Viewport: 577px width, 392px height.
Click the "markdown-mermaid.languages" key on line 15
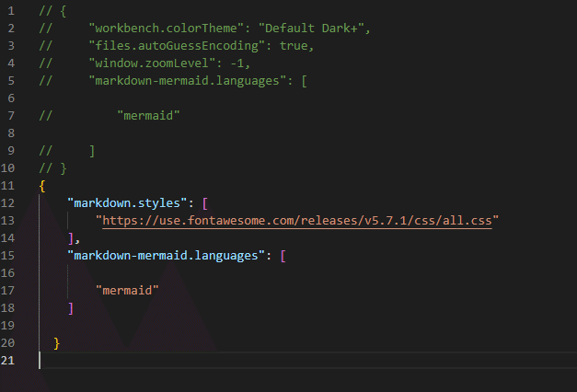coord(166,256)
